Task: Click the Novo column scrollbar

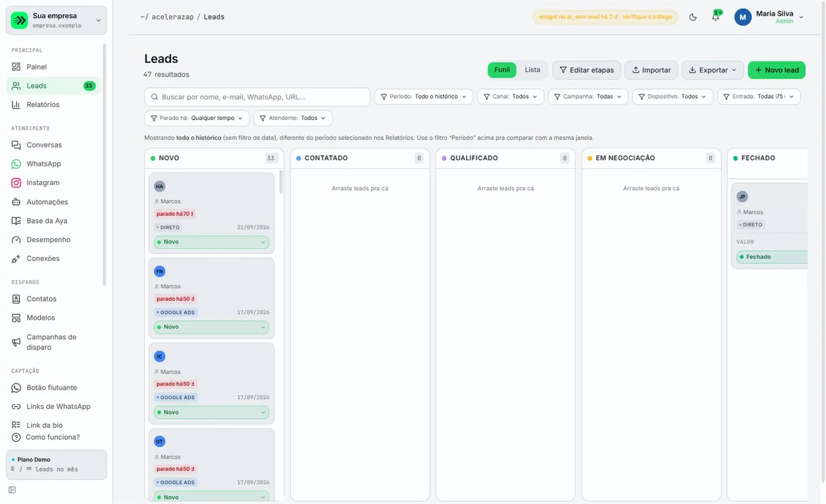Action: click(281, 182)
